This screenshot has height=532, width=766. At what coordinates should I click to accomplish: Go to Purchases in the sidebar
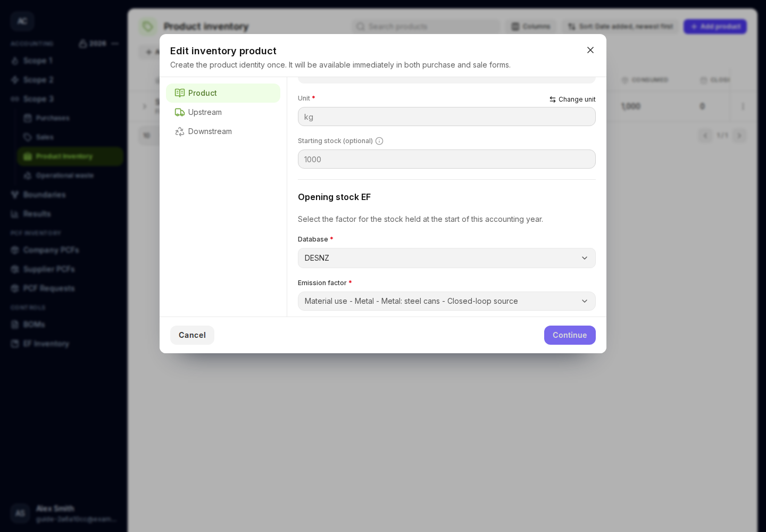click(70, 118)
